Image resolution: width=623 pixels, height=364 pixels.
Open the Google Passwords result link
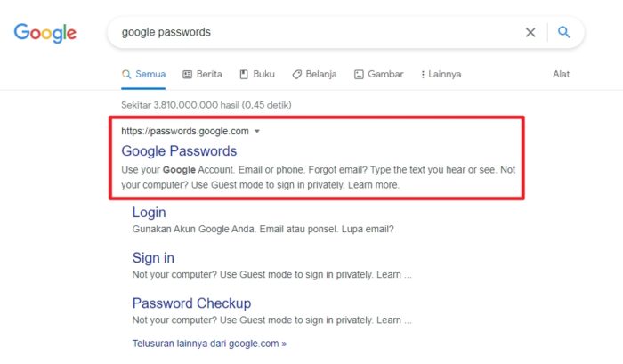pyautogui.click(x=179, y=151)
